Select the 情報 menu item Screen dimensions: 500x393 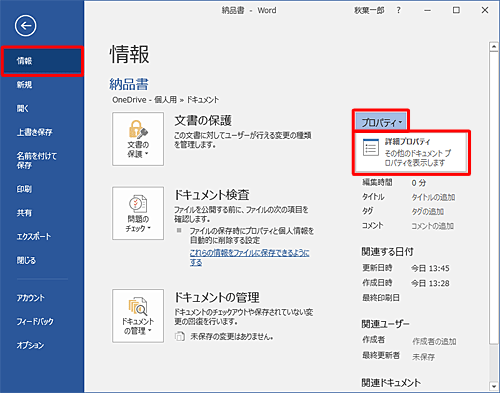click(42, 61)
